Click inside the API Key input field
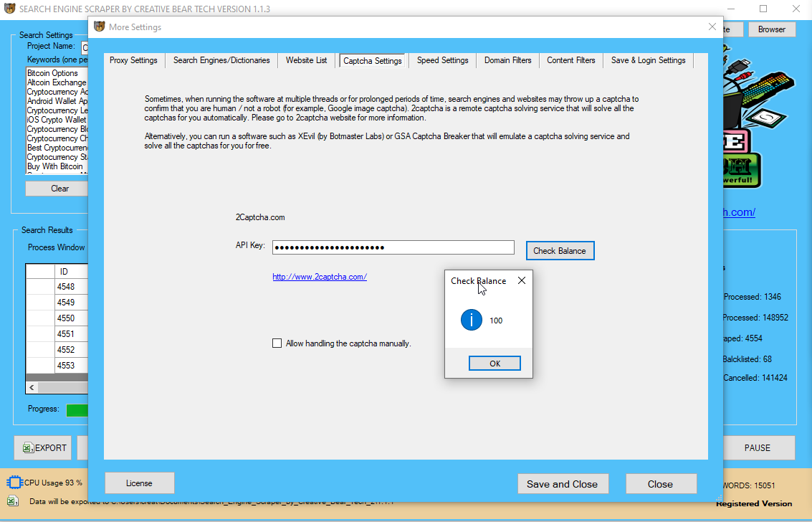 393,247
